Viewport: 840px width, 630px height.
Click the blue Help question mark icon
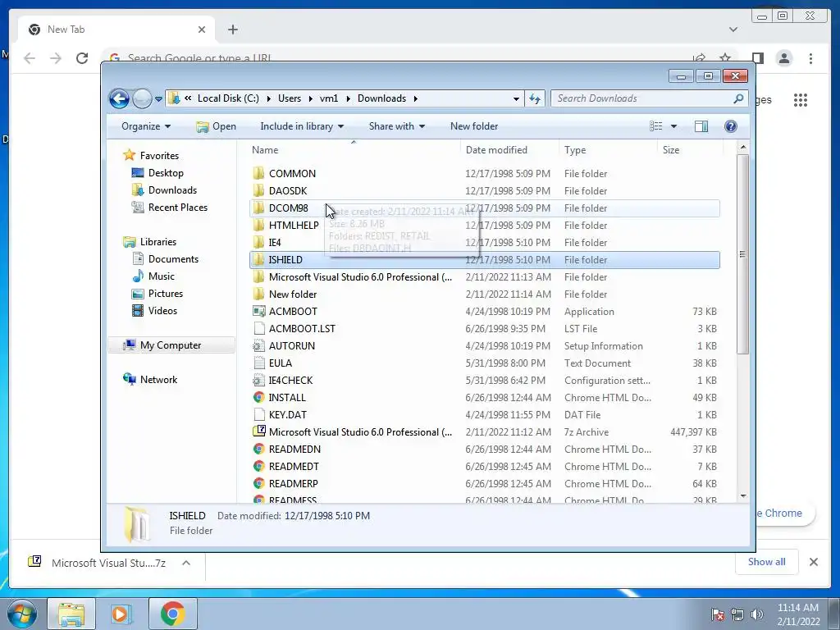pyautogui.click(x=730, y=126)
